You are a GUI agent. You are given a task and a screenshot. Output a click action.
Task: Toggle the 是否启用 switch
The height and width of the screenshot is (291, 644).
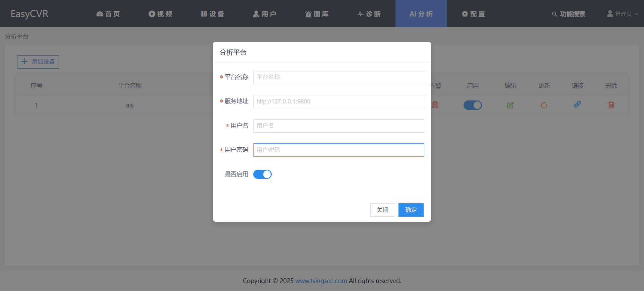(x=262, y=174)
